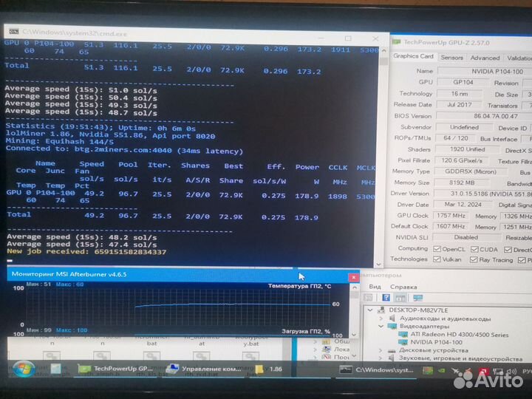Click the cmd.exe title bar console icon
This screenshot has height=399, width=532.
14,32
